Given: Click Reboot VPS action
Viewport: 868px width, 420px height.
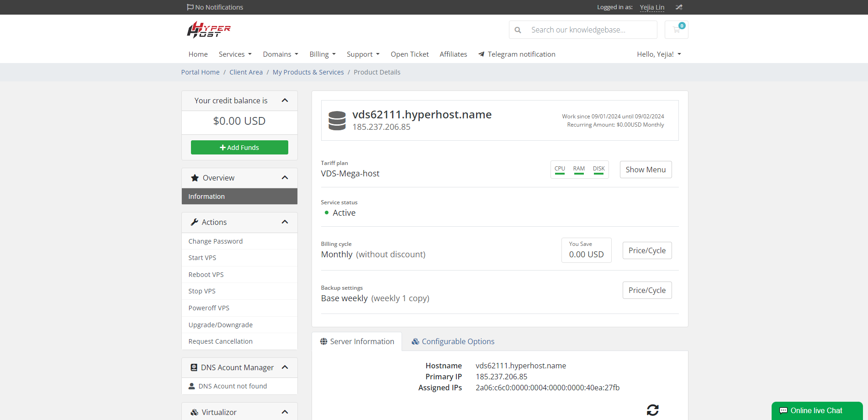Looking at the screenshot, I should (239, 275).
